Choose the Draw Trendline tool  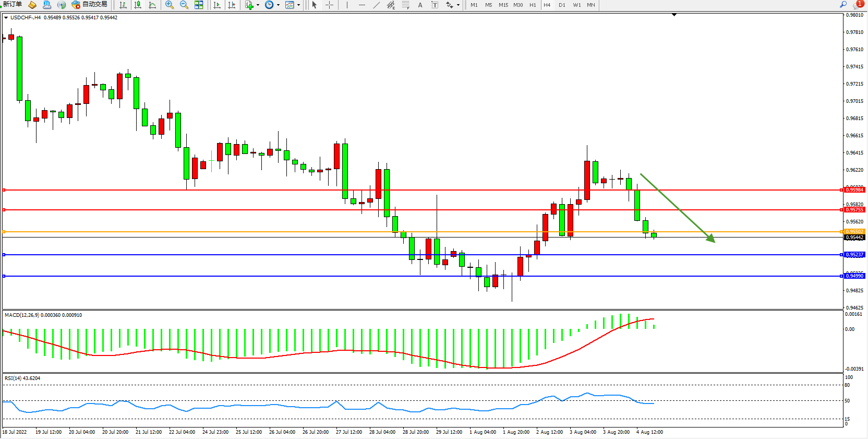[377, 5]
